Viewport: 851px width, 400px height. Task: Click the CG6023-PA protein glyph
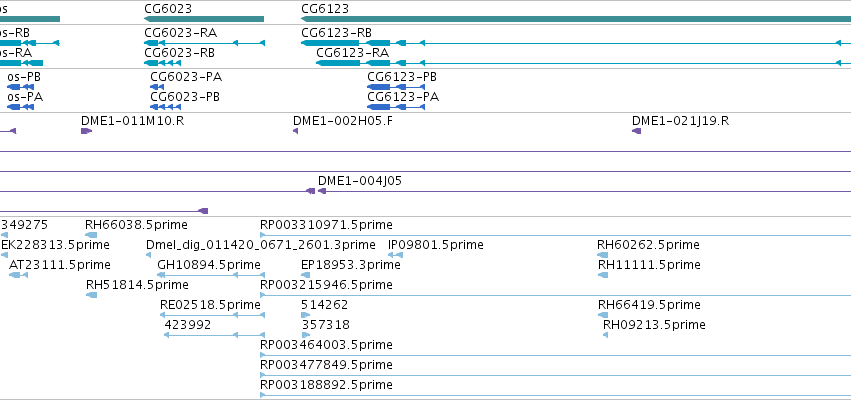[157, 87]
